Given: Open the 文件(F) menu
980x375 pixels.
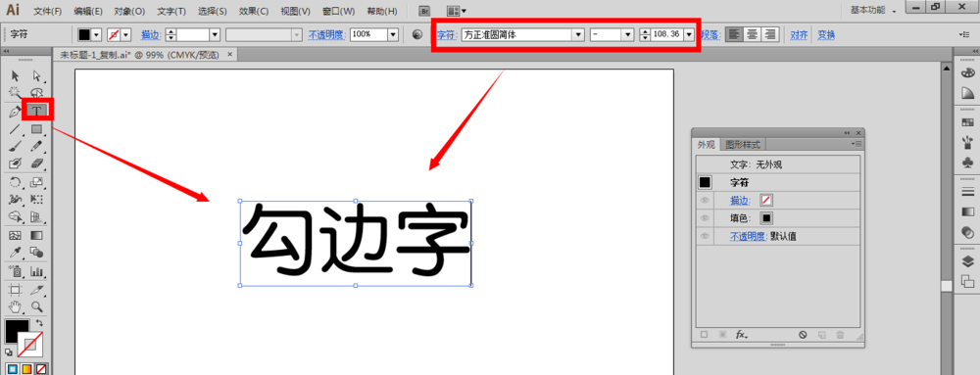Looking at the screenshot, I should 48,11.
